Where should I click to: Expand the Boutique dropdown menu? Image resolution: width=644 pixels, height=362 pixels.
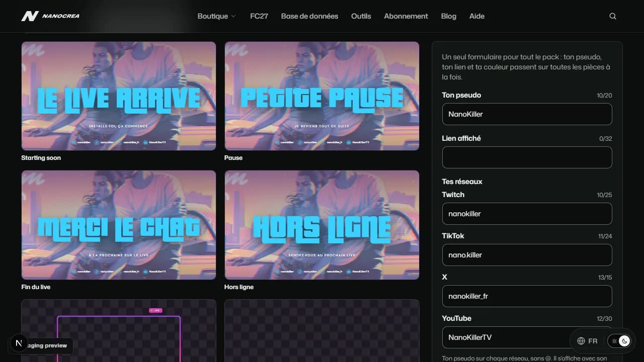coord(217,16)
